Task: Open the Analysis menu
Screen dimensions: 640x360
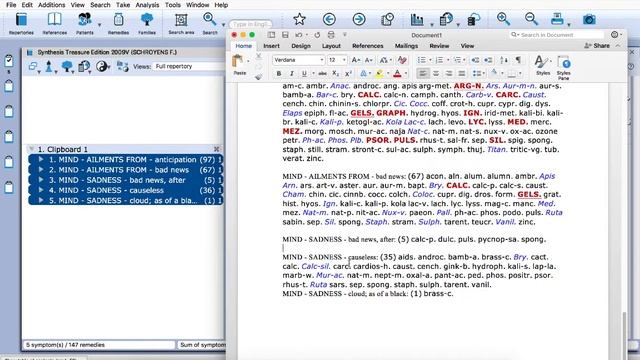Action: coord(147,5)
